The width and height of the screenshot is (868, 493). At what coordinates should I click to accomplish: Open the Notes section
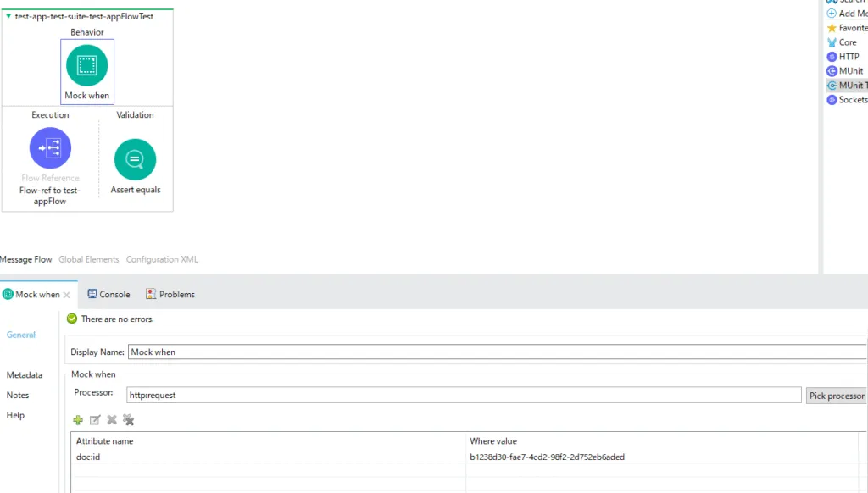point(18,395)
